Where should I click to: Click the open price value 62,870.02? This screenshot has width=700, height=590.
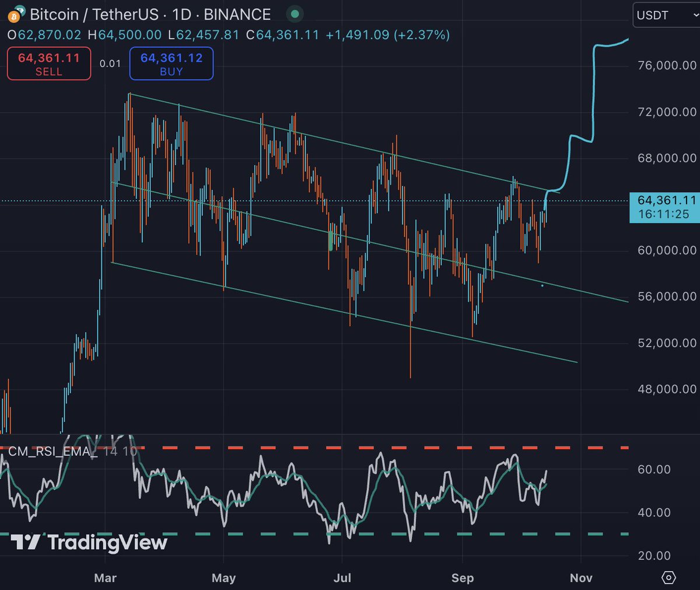point(50,35)
